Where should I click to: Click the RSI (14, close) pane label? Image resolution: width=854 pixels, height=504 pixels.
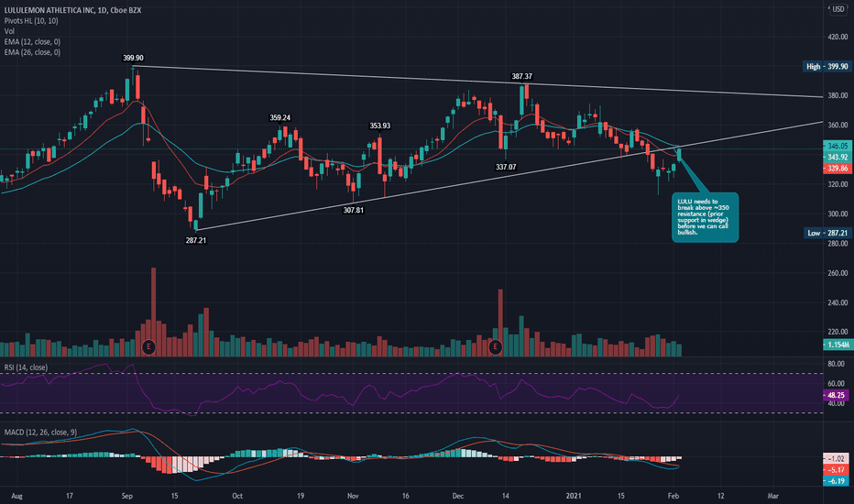pos(26,367)
